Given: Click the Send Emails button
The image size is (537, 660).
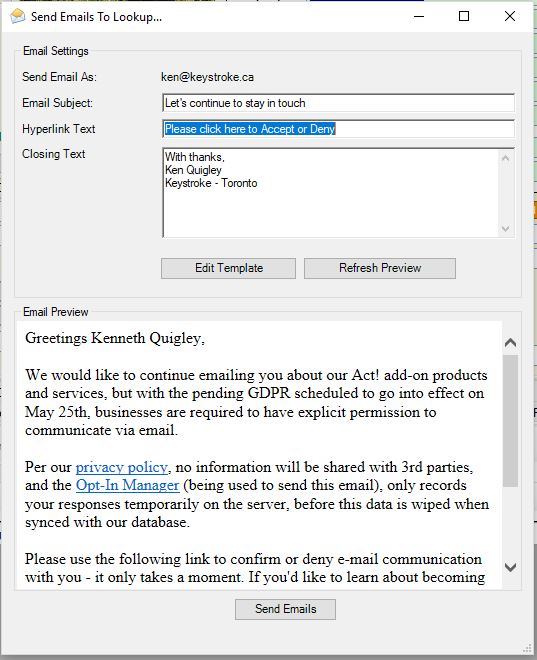Looking at the screenshot, I should click(x=285, y=609).
